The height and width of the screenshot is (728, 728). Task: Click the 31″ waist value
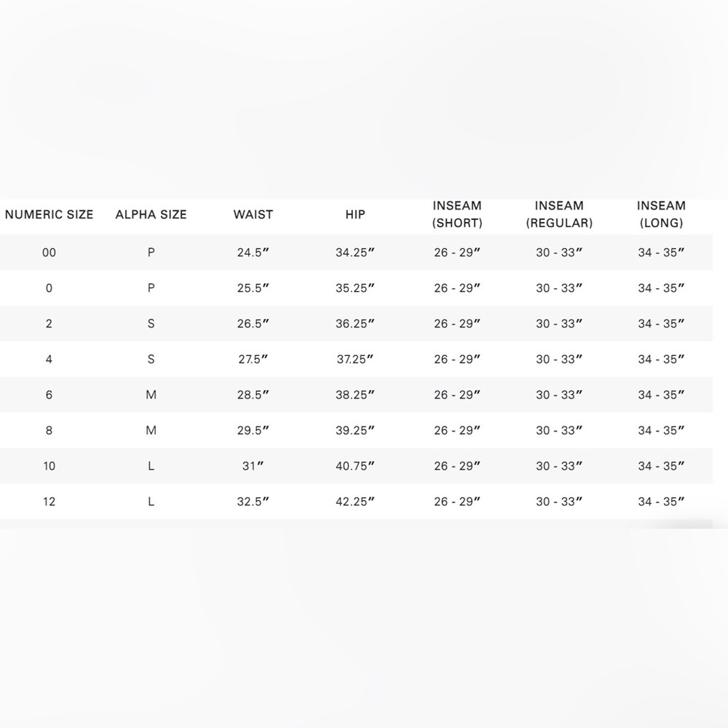click(253, 466)
